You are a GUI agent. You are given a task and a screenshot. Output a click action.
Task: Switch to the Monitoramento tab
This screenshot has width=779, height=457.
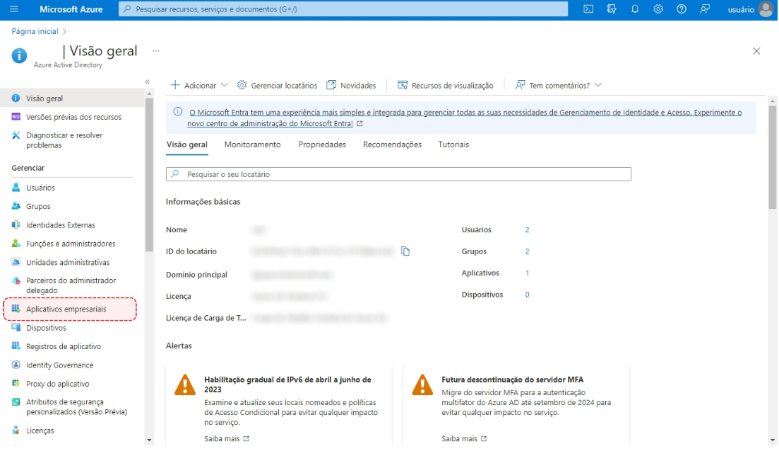[252, 145]
